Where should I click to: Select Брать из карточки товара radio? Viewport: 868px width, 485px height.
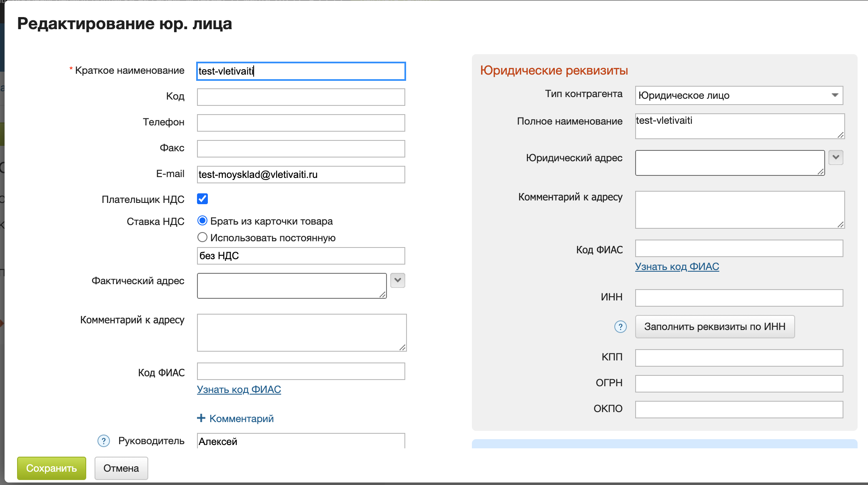point(202,220)
